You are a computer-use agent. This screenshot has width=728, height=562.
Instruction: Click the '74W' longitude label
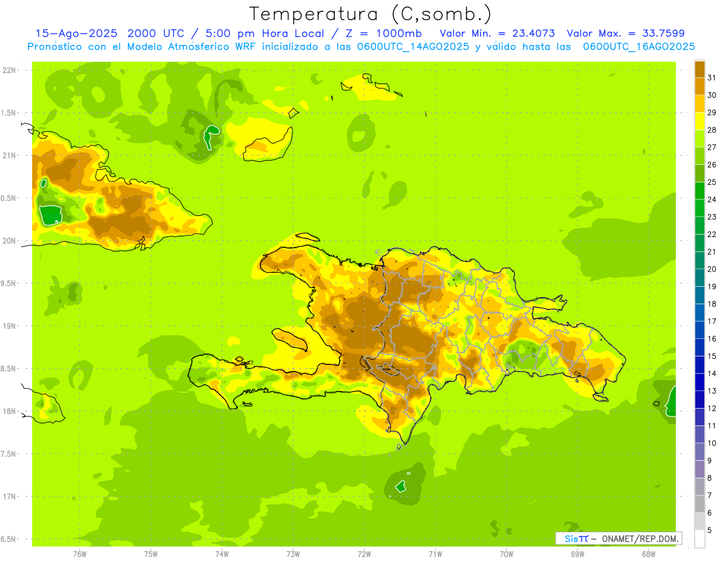[x=222, y=554]
